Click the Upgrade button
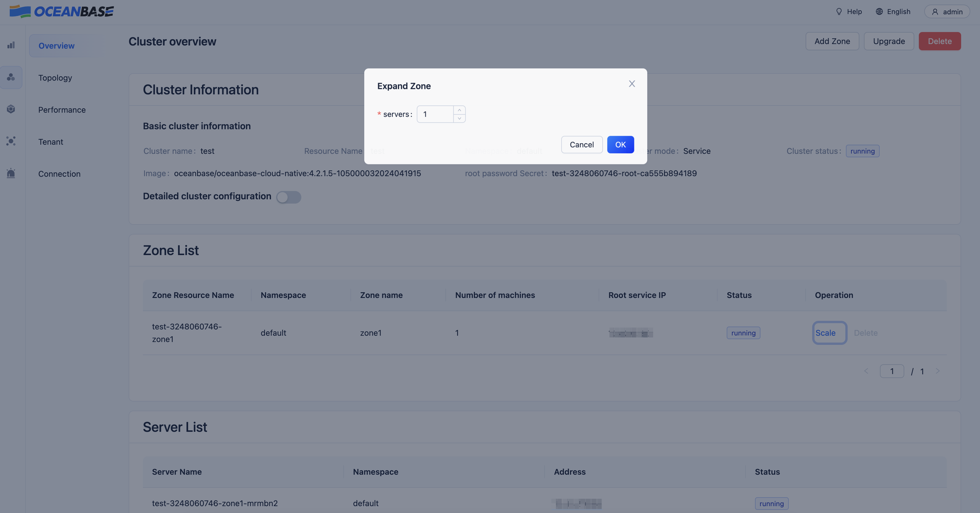 pos(889,41)
